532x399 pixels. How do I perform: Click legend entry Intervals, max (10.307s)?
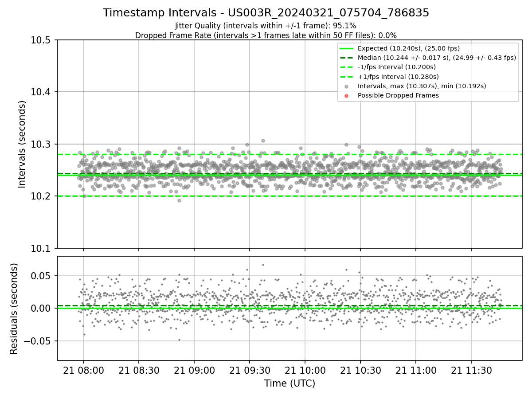422,86
